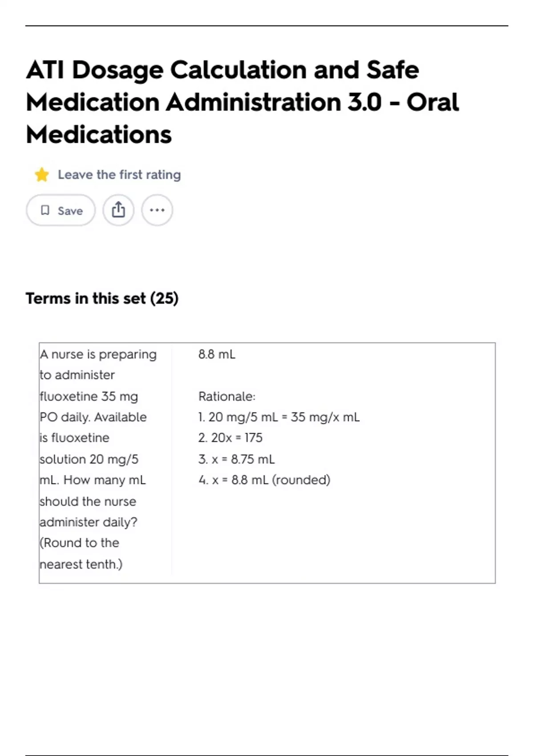Screen dimensions: 534x756
Task: Click the 'solution 20 mg/5' text line
Action: coord(89,459)
